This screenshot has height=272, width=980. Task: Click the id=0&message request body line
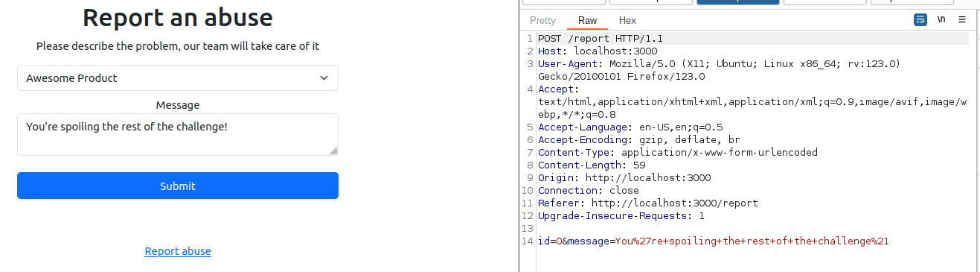(714, 241)
